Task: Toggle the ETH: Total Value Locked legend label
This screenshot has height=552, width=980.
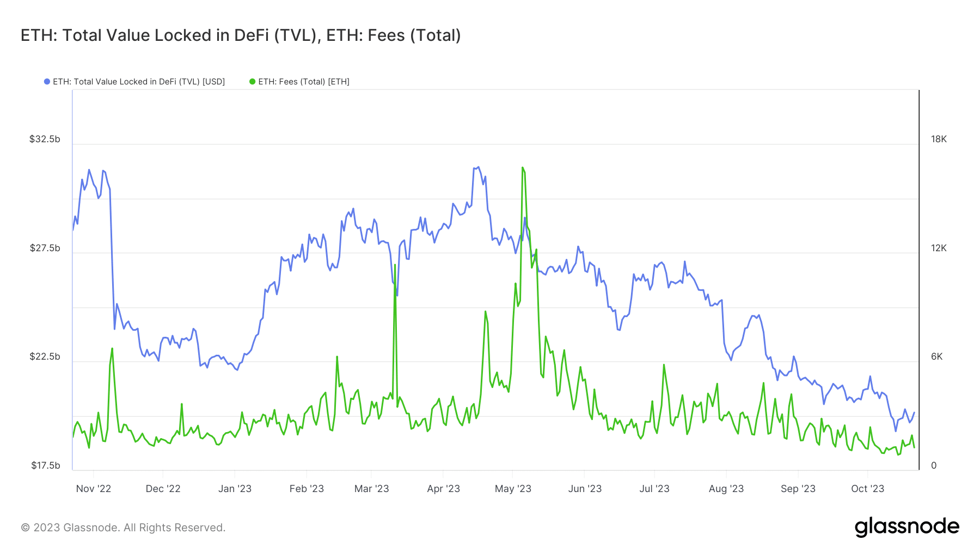Action: (x=139, y=82)
